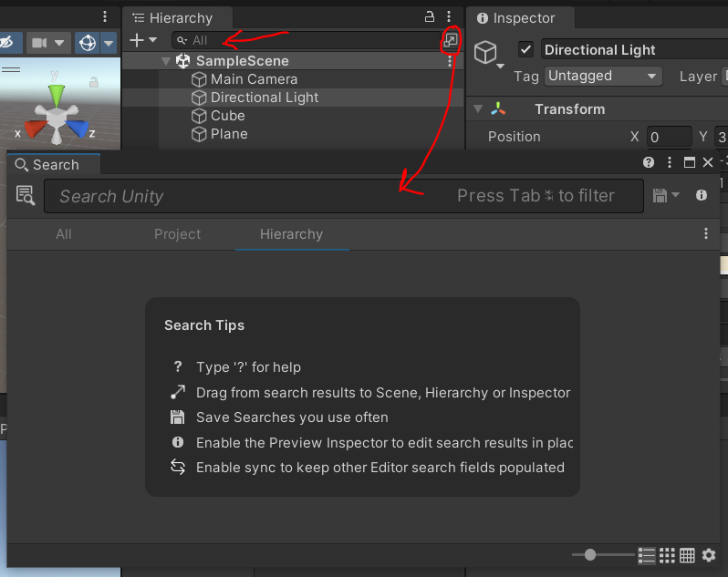The width and height of the screenshot is (728, 577).
Task: Click the save search query icon
Action: pyautogui.click(x=660, y=196)
